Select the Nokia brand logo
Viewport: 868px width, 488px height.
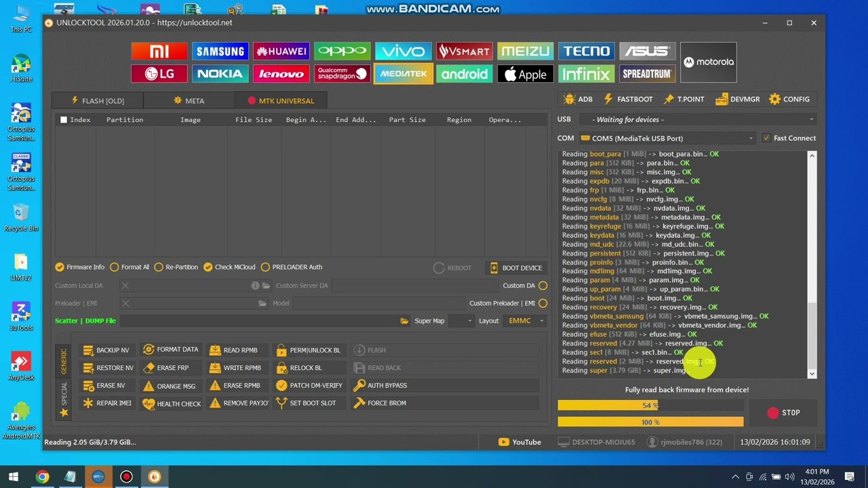(220, 74)
